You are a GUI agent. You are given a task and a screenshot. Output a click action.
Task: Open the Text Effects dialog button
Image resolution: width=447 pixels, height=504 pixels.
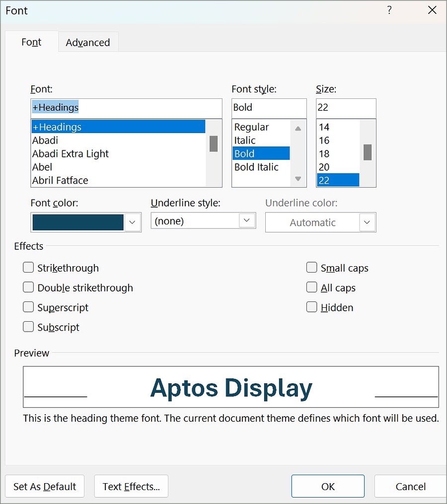pos(131,486)
